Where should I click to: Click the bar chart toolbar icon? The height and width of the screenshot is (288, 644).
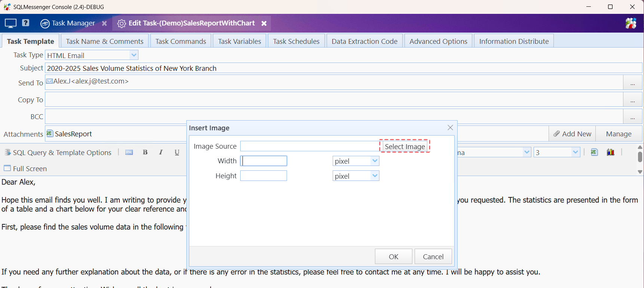[611, 152]
